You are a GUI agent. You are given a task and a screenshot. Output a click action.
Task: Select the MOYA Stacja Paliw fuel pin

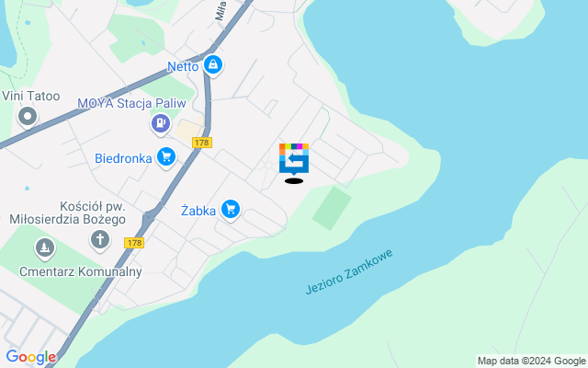click(x=161, y=124)
